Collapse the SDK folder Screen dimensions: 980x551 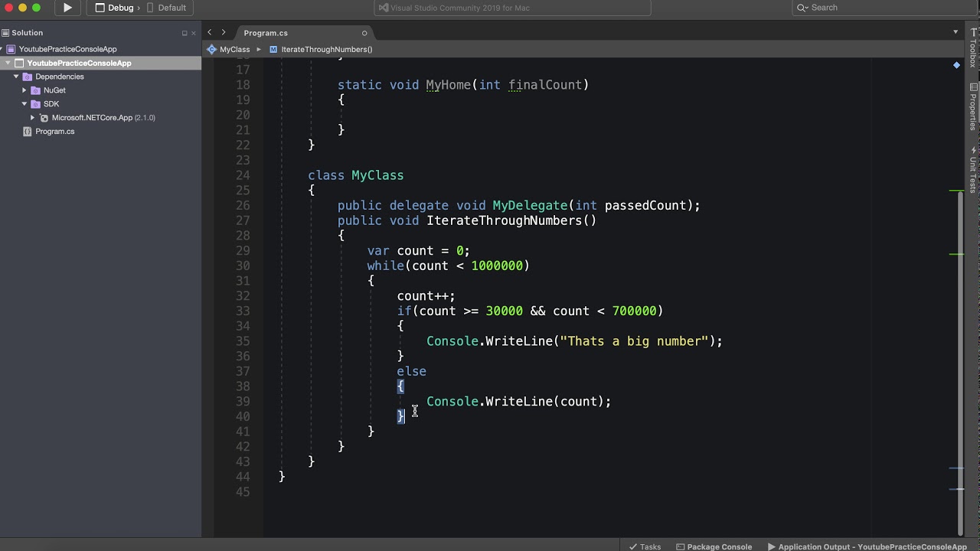tap(24, 104)
